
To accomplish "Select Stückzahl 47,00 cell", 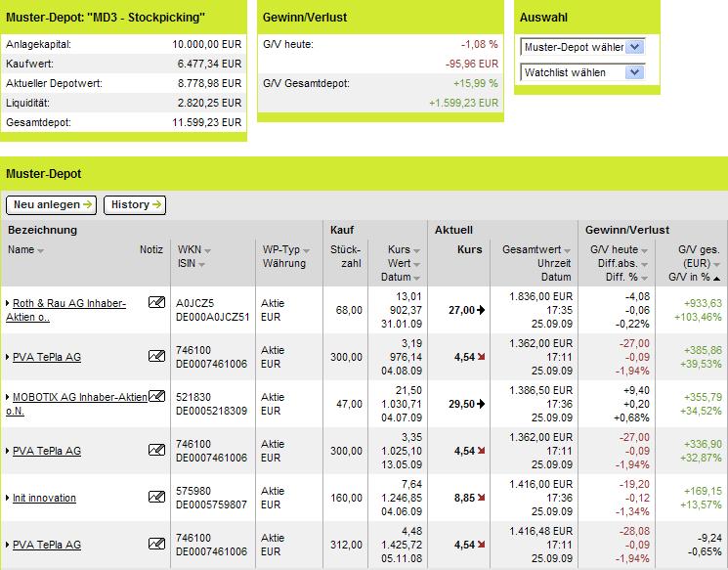I will pyautogui.click(x=349, y=404).
